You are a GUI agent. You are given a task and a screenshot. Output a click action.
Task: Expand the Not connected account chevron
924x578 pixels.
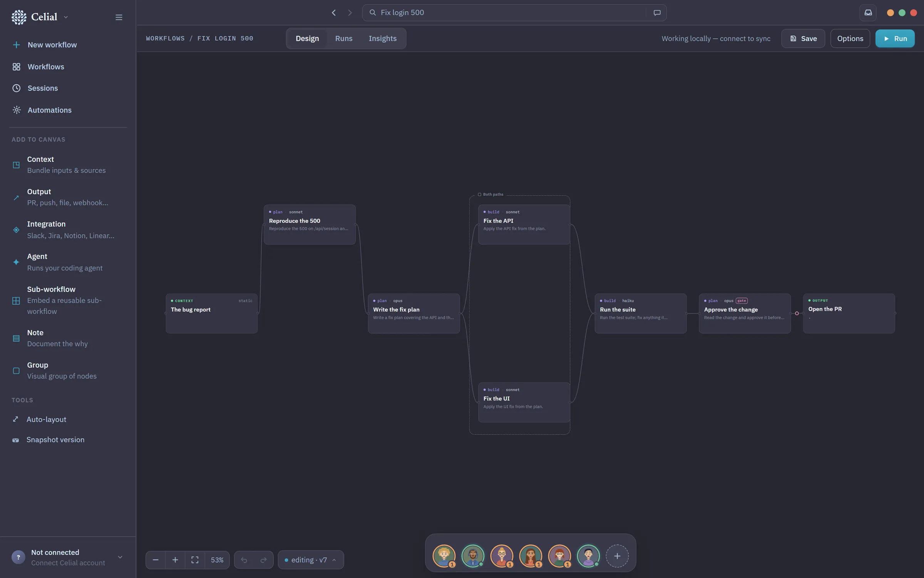click(120, 557)
